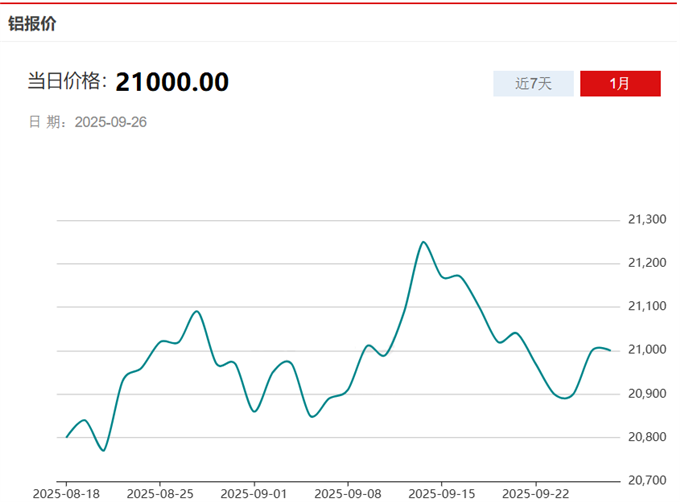The image size is (680, 502).
Task: Click the 当日价格 label text
Action: coord(67,82)
